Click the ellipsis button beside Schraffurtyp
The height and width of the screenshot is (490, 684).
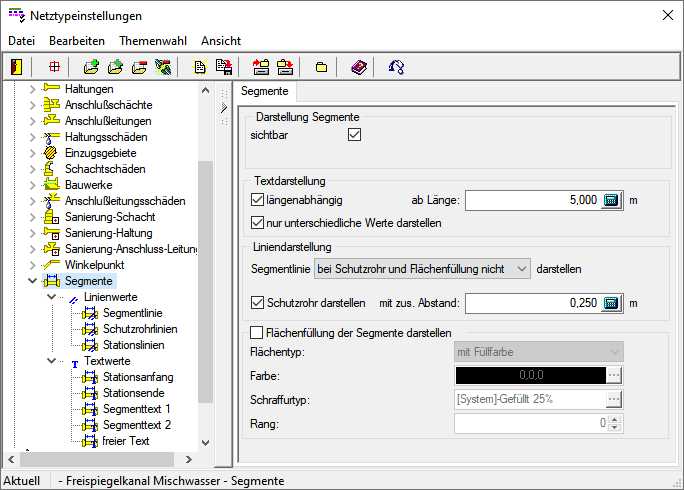(614, 399)
